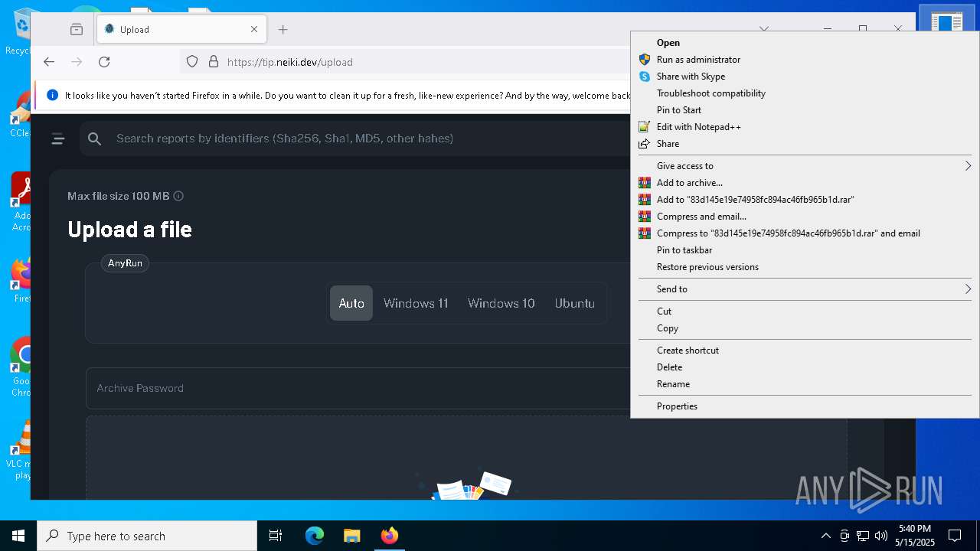Choose Compress and email...
This screenshot has width=980, height=551.
pyautogui.click(x=804, y=217)
